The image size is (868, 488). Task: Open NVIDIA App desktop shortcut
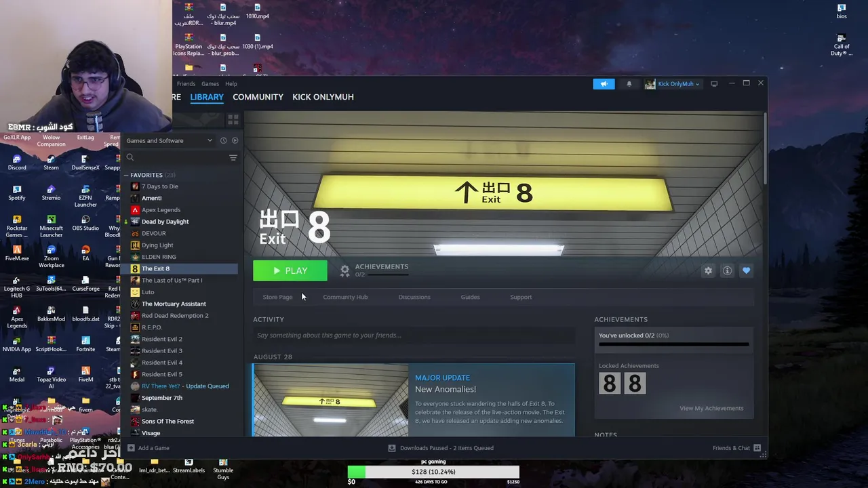(x=17, y=344)
